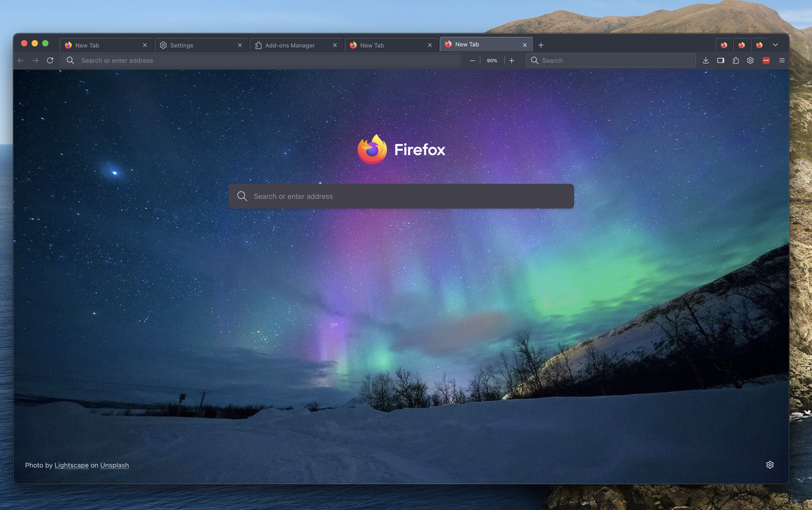Open the Downloads panel
The width and height of the screenshot is (812, 510).
tap(705, 61)
